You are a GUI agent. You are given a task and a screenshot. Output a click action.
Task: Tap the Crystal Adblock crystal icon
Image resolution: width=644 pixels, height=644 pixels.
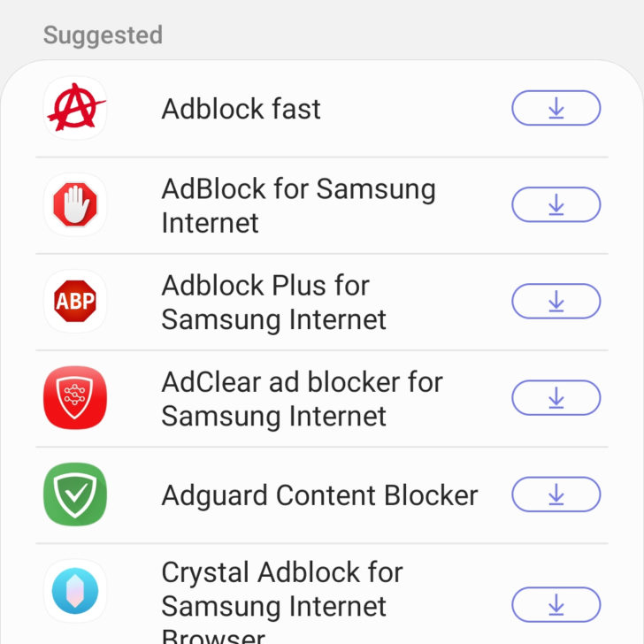tap(75, 592)
